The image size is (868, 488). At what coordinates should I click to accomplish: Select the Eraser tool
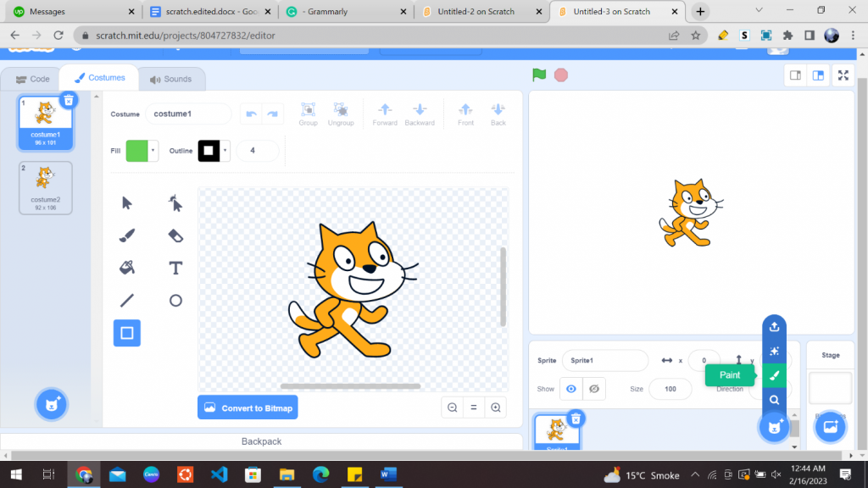point(175,235)
